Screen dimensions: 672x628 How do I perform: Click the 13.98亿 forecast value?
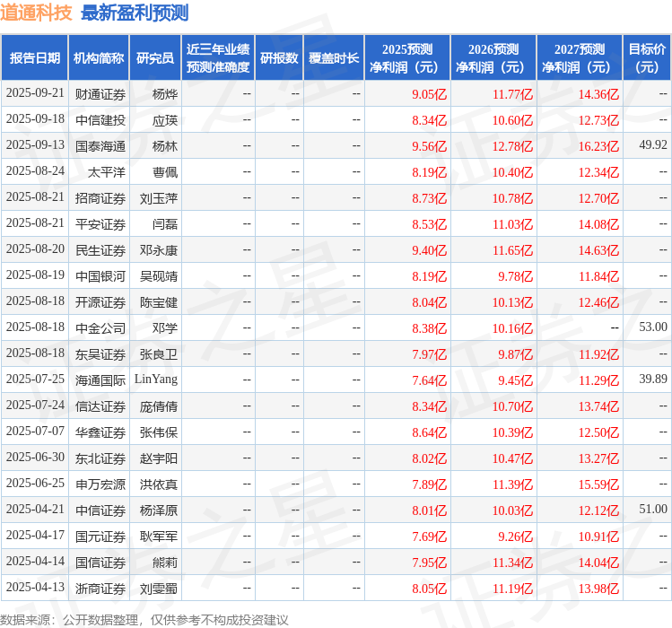(x=598, y=589)
